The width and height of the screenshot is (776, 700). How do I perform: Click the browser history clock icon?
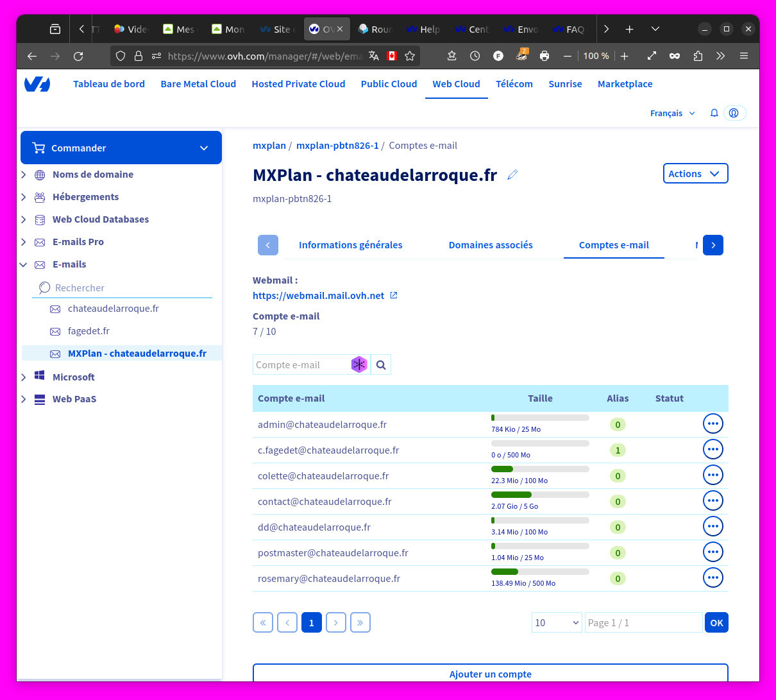tap(475, 56)
